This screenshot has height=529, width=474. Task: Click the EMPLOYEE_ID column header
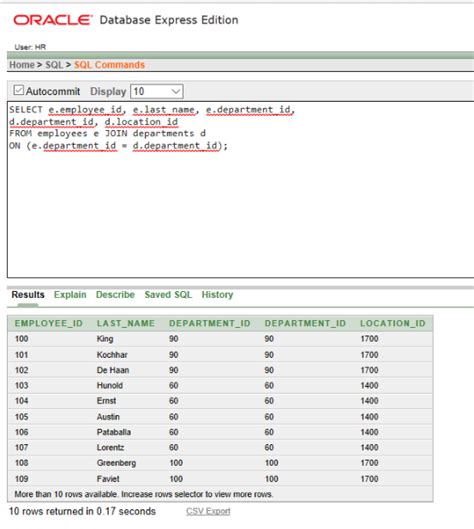click(49, 323)
